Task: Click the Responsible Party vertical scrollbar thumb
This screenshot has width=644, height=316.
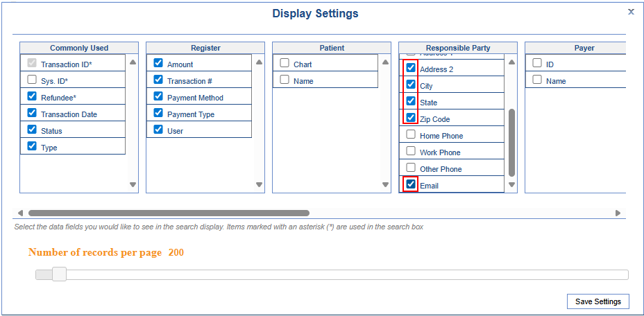Action: pyautogui.click(x=511, y=143)
